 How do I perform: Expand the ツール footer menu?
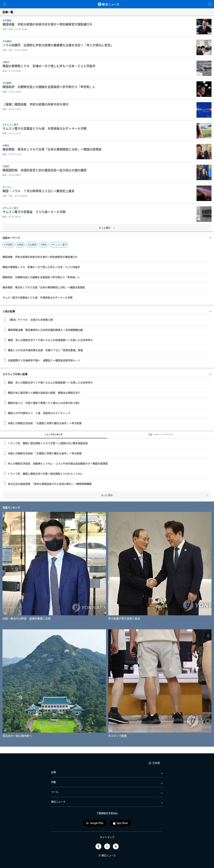pyautogui.click(x=107, y=792)
